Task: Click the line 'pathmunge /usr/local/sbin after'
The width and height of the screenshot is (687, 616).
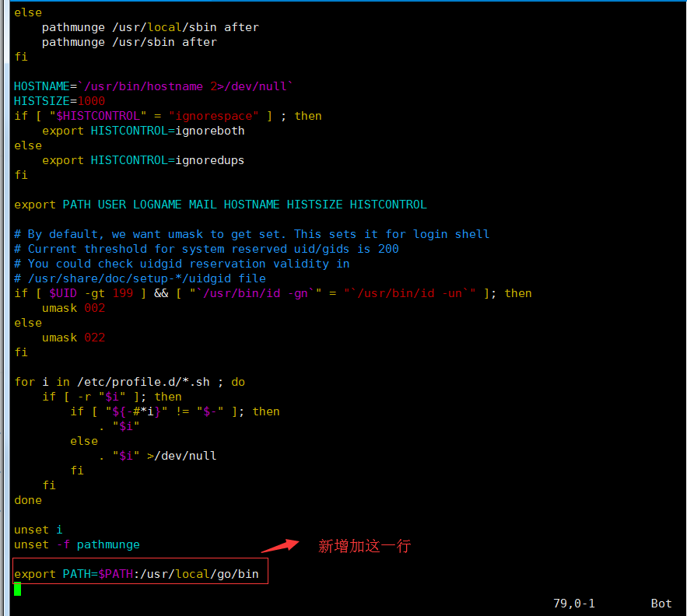Action: tap(150, 27)
